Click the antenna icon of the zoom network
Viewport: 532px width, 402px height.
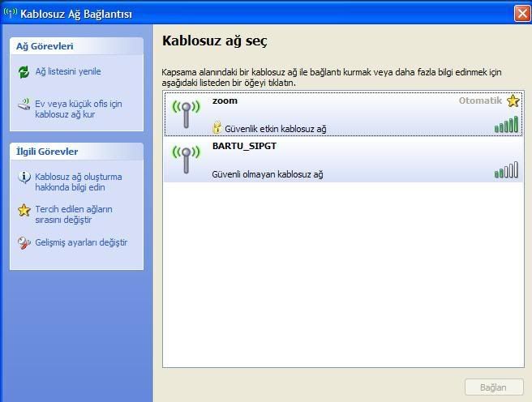pos(187,114)
